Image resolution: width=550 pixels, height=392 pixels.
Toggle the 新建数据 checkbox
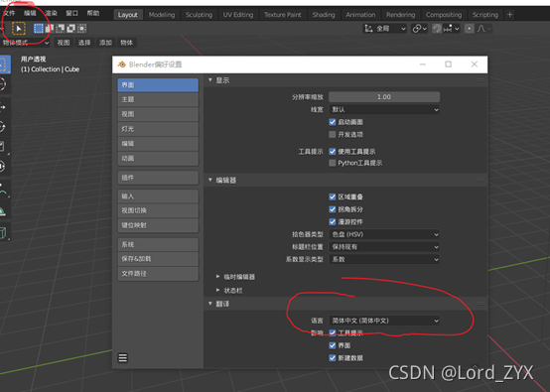(333, 358)
